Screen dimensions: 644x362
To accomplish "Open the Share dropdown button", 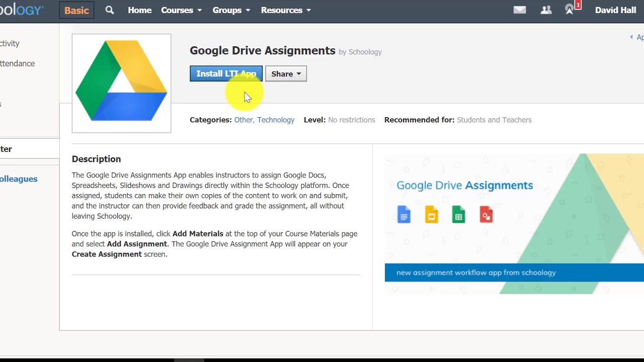I will [x=286, y=74].
